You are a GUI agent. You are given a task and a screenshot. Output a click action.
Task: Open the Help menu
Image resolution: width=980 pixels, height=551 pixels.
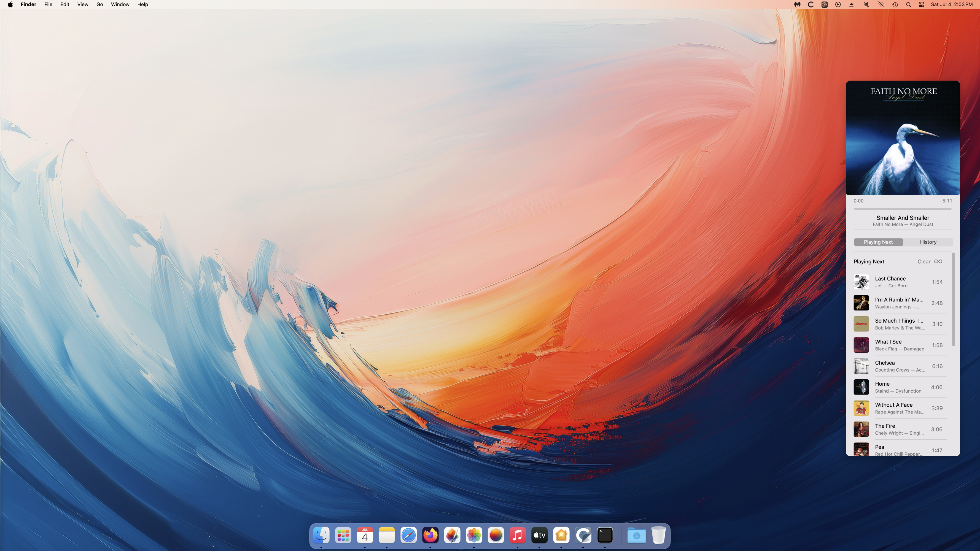point(143,5)
